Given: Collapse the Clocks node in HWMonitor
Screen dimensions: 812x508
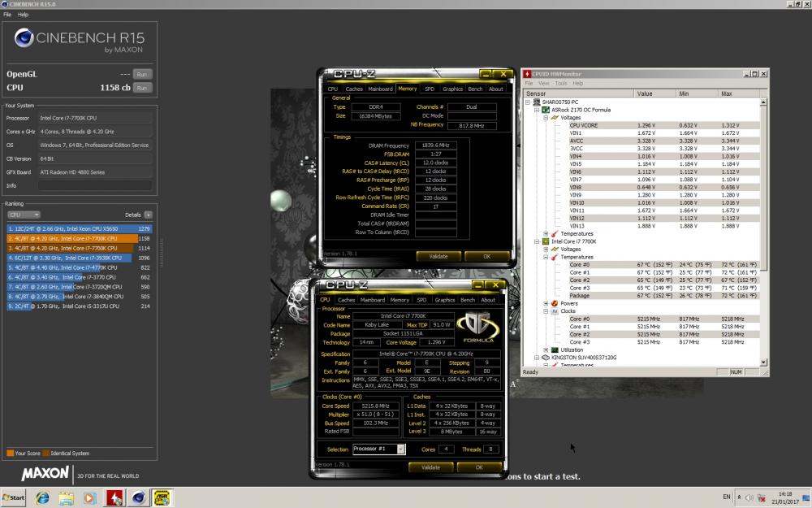Looking at the screenshot, I should pos(546,311).
